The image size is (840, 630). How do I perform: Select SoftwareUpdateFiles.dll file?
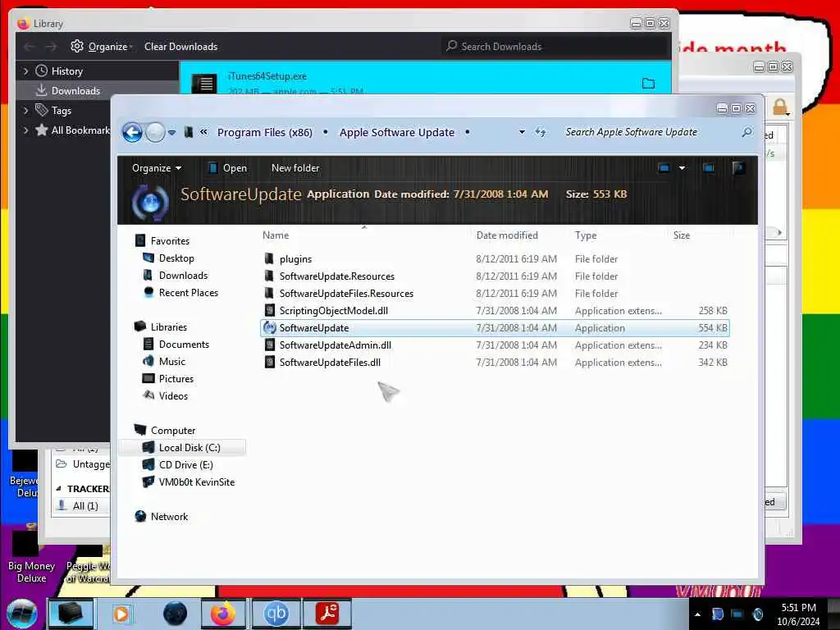(330, 363)
